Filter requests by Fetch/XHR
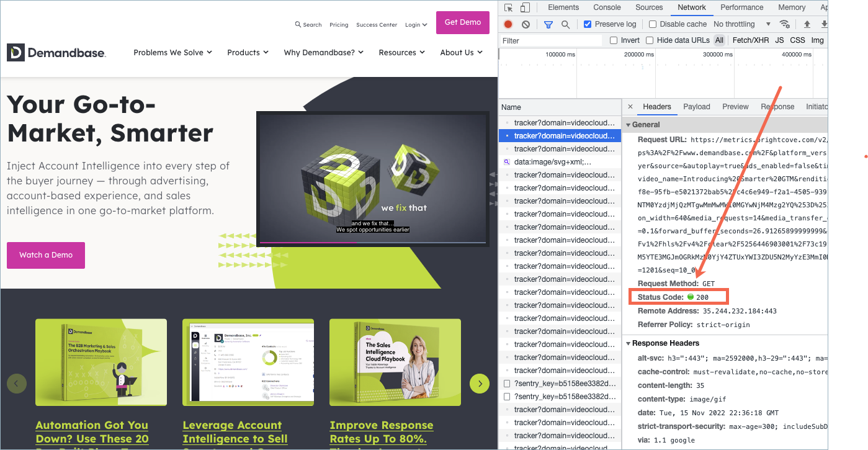The image size is (868, 450). coord(750,40)
